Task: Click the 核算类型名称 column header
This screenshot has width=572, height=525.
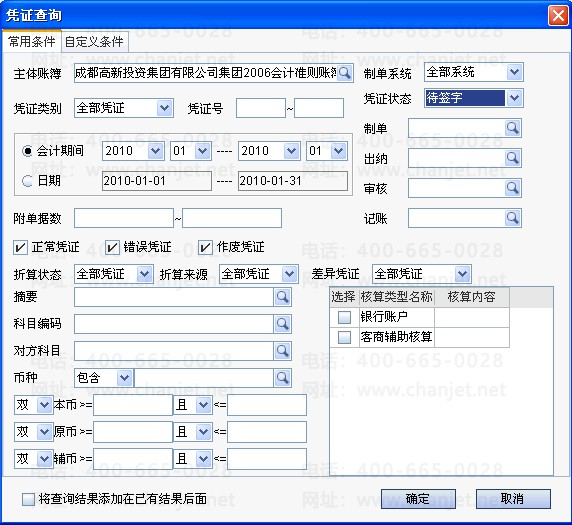Action: coord(397,297)
